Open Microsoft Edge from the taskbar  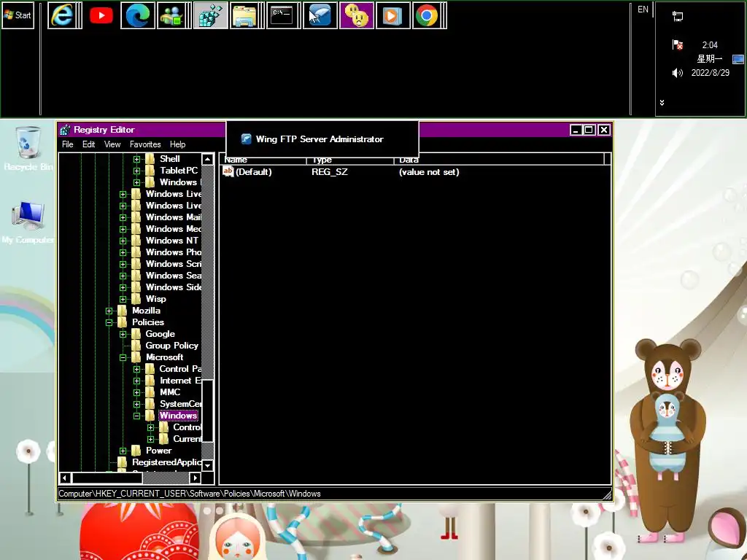point(138,15)
